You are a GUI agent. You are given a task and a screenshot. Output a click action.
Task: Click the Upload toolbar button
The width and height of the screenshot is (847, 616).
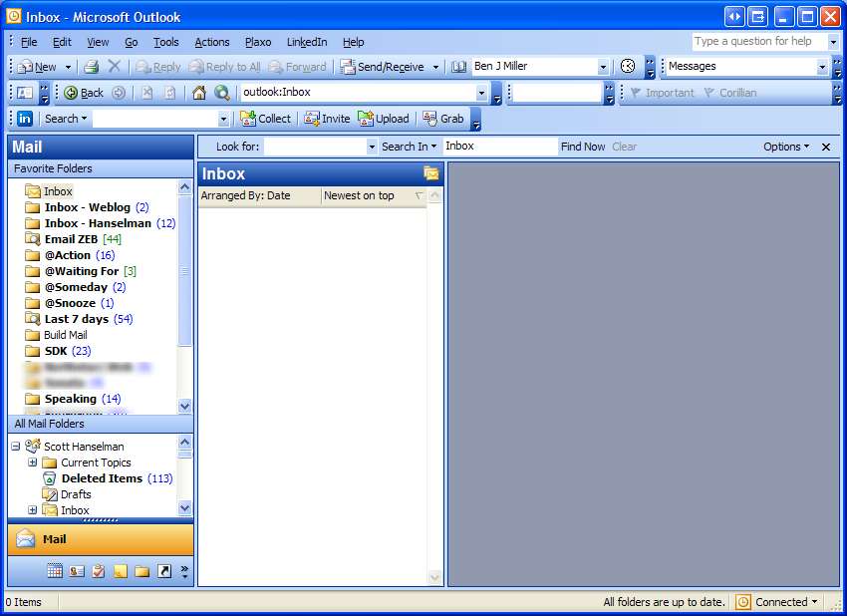coord(383,119)
